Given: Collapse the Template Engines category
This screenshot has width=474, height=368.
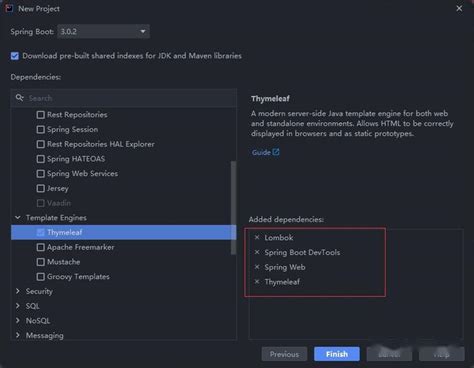Looking at the screenshot, I should 18,218.
